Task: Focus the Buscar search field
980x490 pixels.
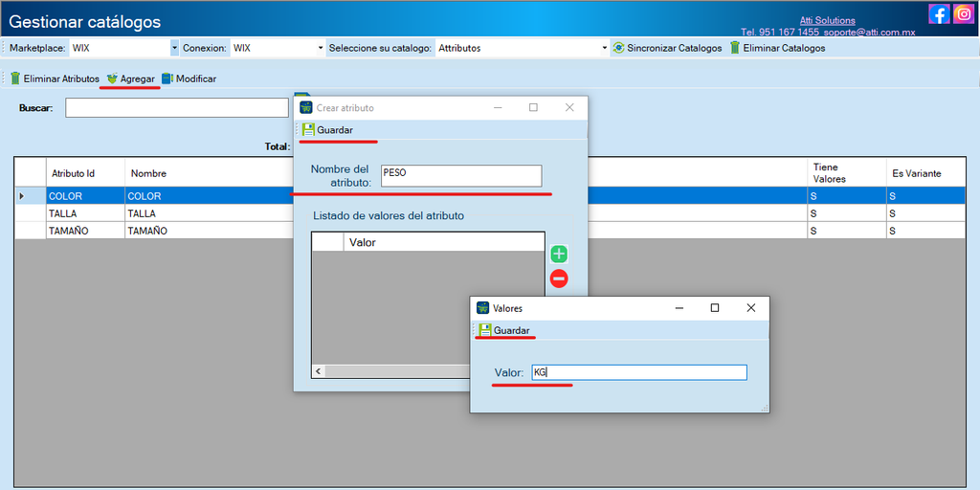Action: tap(177, 107)
